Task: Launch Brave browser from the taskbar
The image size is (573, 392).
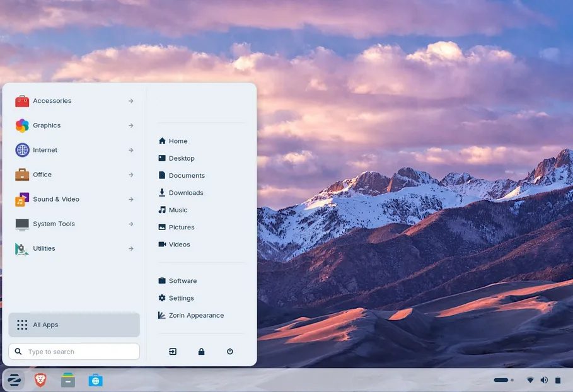Action: pyautogui.click(x=40, y=380)
